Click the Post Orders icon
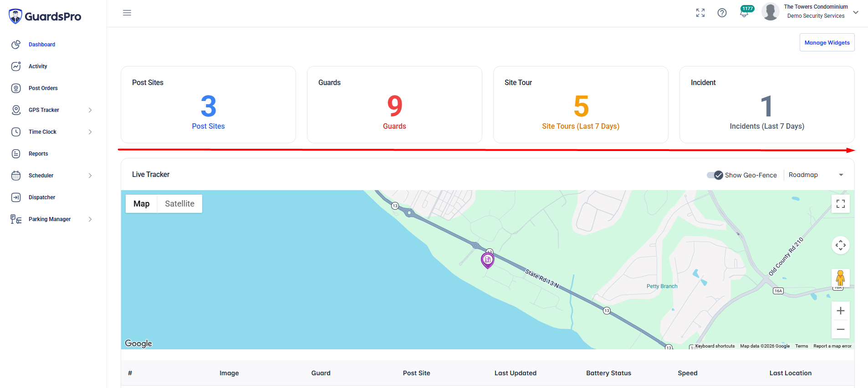868x388 pixels. (x=16, y=88)
